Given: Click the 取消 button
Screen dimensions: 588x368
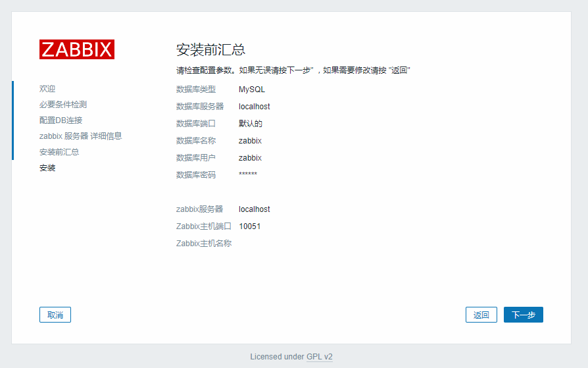Looking at the screenshot, I should coord(55,315).
